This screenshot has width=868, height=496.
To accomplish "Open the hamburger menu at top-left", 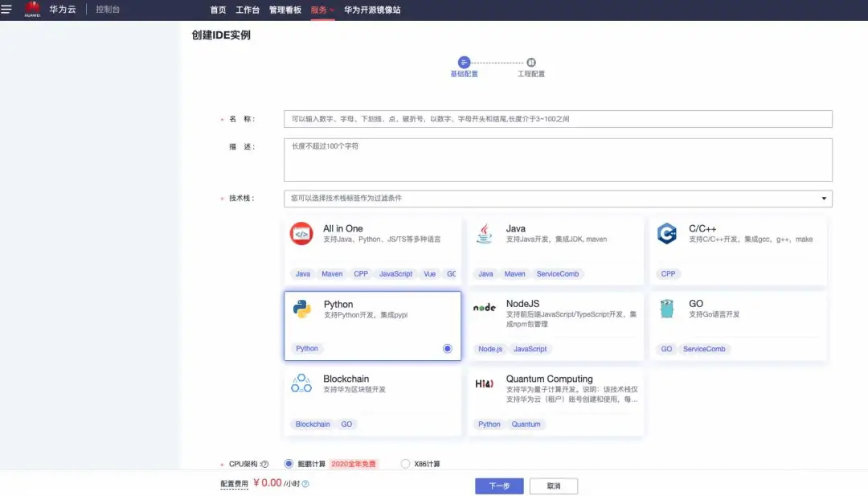I will (x=6, y=10).
